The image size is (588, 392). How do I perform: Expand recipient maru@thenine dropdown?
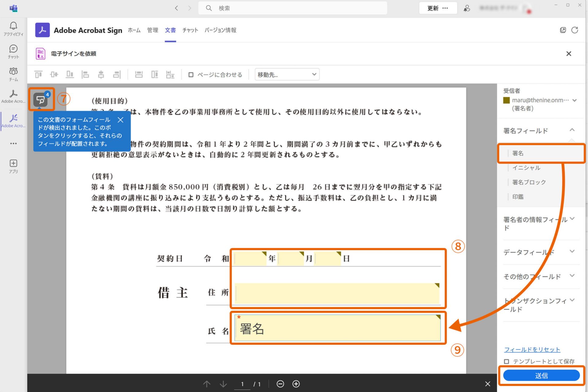575,100
